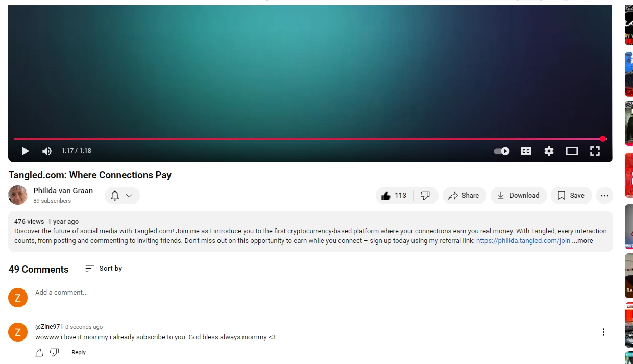
Task: Toggle closed captions CC button
Action: [526, 151]
